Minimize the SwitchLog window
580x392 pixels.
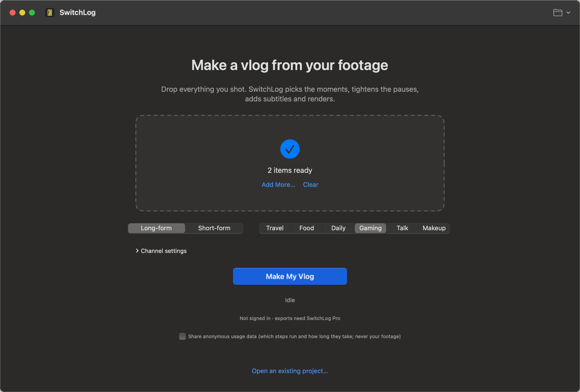click(22, 13)
